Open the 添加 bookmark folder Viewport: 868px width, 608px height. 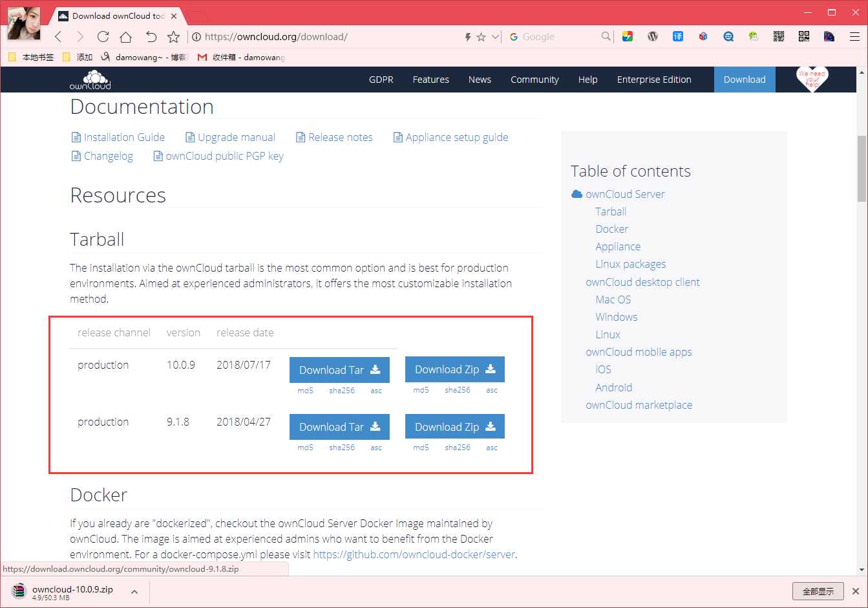(78, 57)
